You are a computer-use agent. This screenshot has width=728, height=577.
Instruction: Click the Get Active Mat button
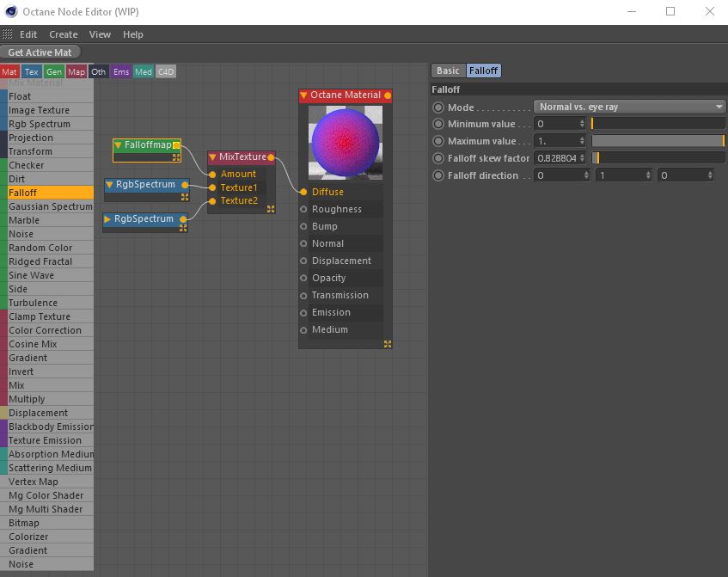click(40, 52)
